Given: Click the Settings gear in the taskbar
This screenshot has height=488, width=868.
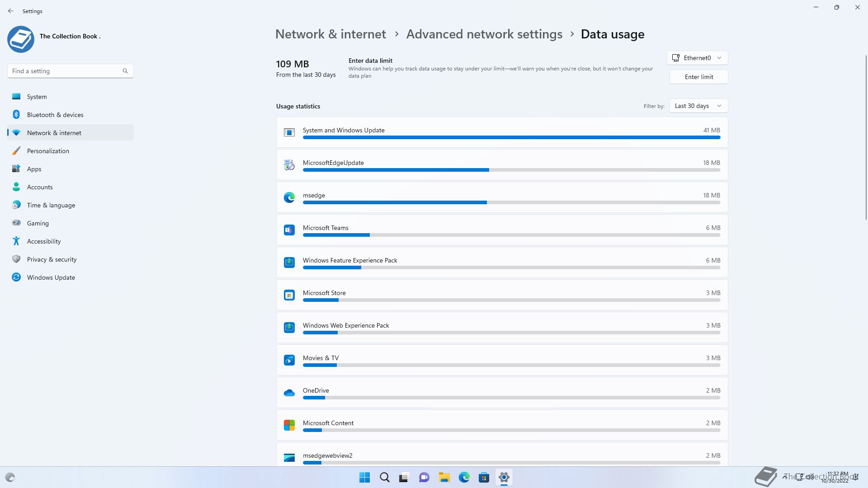Looking at the screenshot, I should tap(504, 477).
